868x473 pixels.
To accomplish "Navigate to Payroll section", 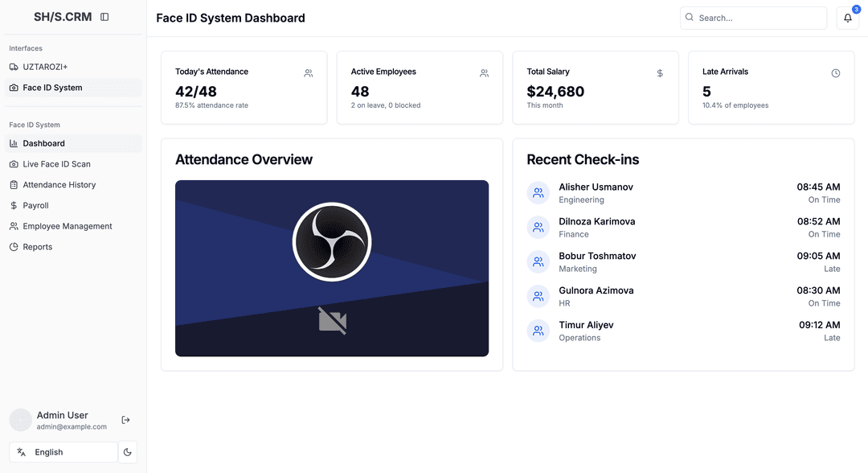I will point(35,206).
